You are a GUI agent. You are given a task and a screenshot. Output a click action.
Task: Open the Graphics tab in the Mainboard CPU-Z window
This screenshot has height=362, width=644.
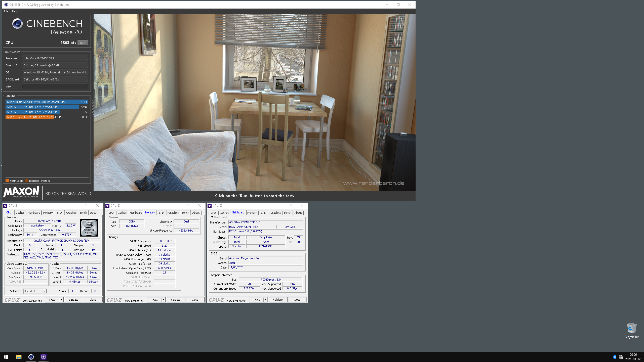pos(276,213)
